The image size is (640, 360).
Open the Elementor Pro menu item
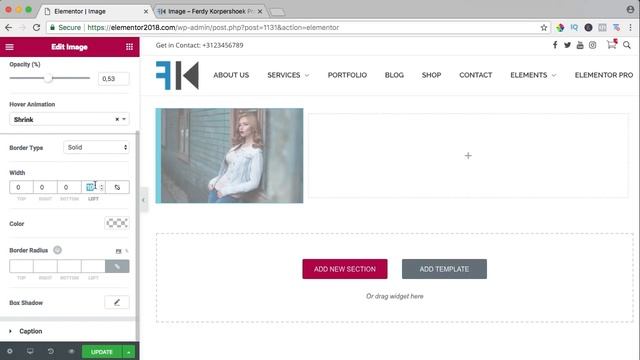(604, 75)
